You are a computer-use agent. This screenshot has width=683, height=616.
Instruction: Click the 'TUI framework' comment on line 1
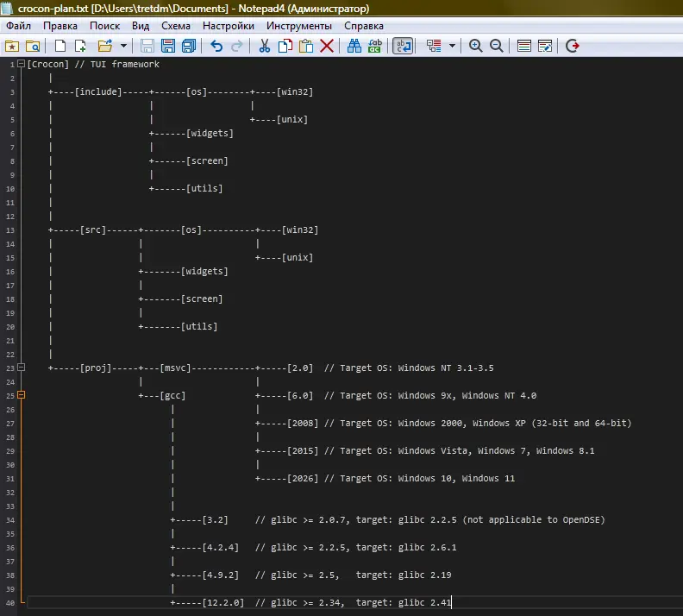point(125,64)
